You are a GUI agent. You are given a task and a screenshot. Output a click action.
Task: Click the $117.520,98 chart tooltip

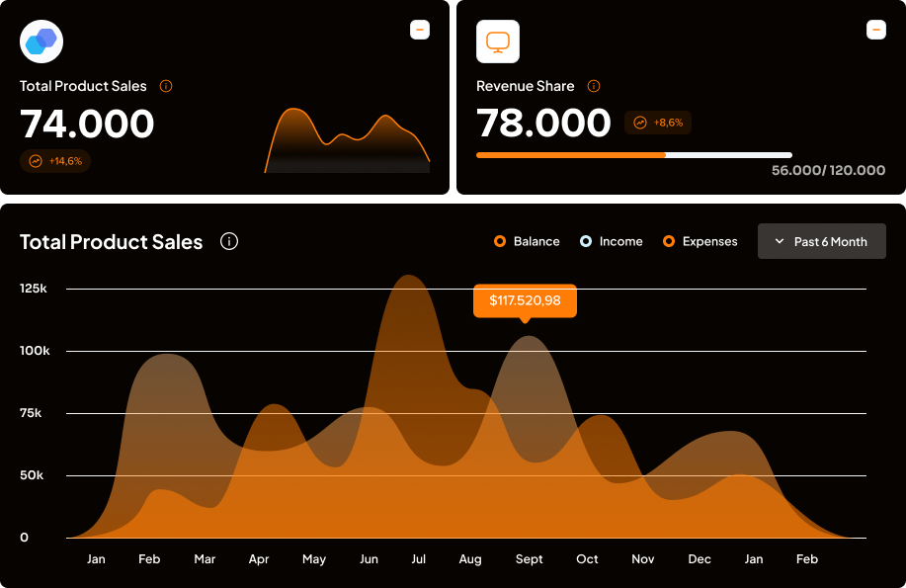click(525, 300)
